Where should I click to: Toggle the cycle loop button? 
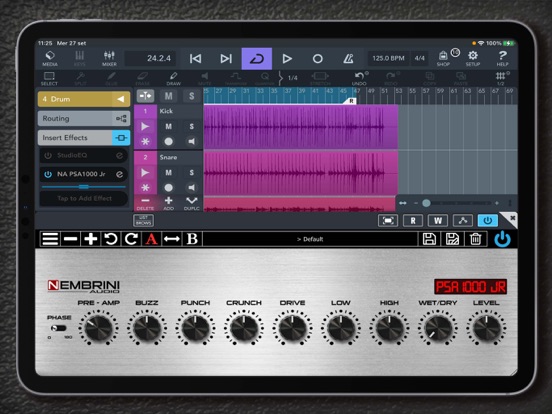[257, 58]
